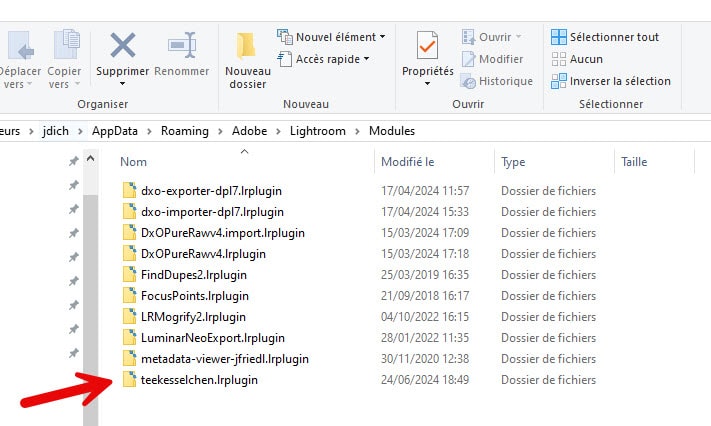The width and height of the screenshot is (711, 426).
Task: Open the Ouvrir dropdown arrow
Action: [x=518, y=37]
